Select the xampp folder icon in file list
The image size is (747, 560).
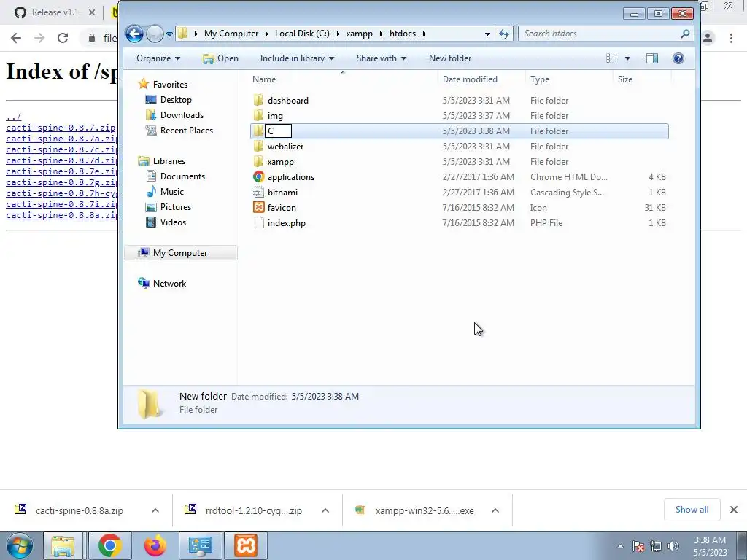259,161
